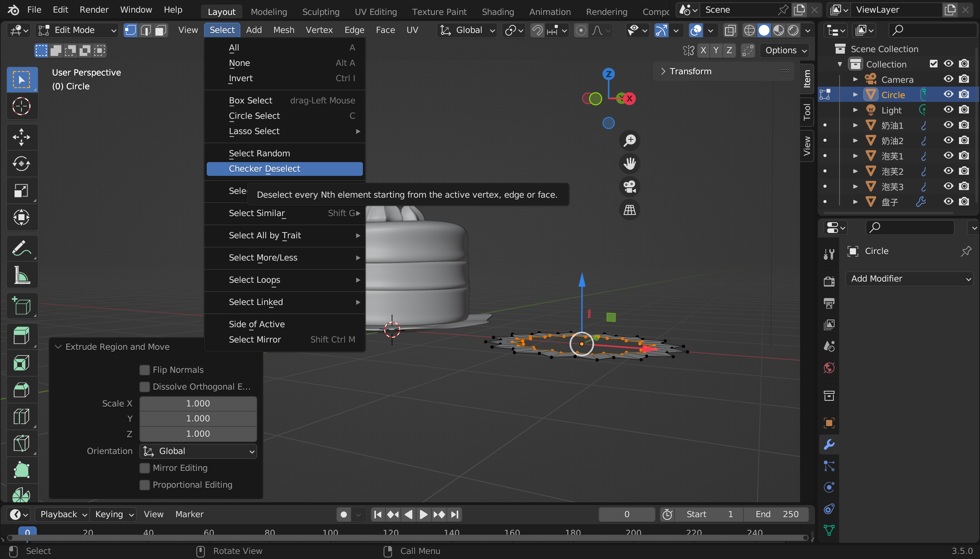Enable the Mirror Editing checkbox

tap(145, 468)
